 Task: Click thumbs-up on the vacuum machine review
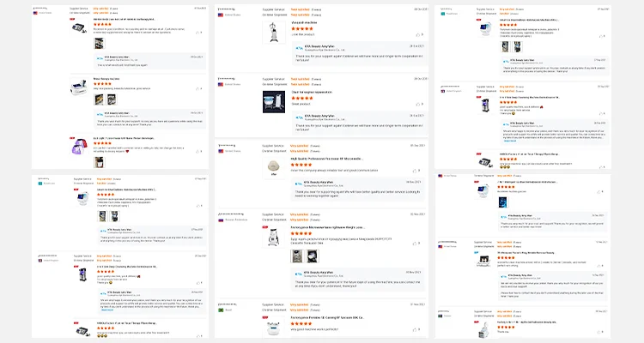click(417, 35)
